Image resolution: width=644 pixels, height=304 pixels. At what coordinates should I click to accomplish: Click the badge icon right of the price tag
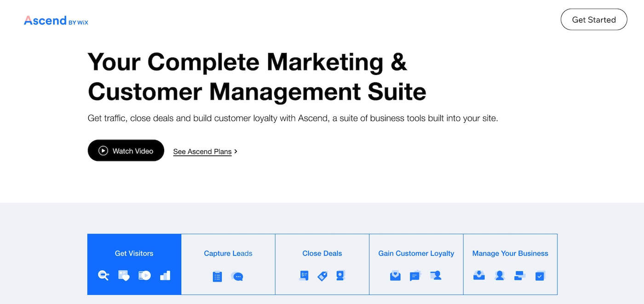pos(340,275)
